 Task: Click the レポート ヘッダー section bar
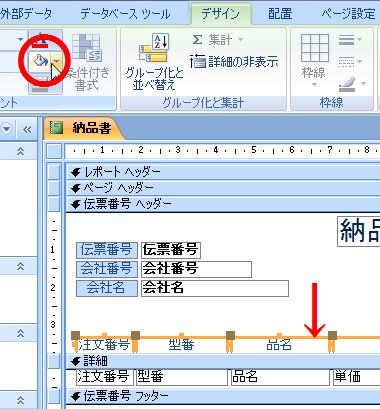coord(223,172)
